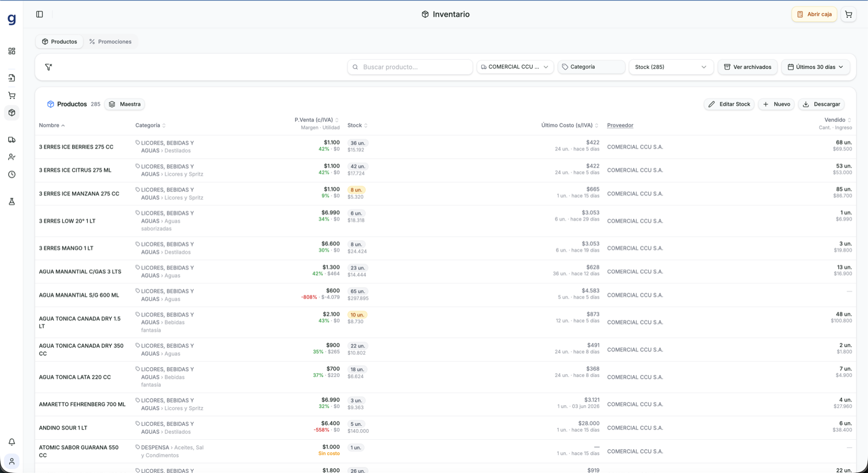Click the tag icon for 3 ERRES ICE BERRIES category
This screenshot has height=473, width=868.
(x=138, y=142)
